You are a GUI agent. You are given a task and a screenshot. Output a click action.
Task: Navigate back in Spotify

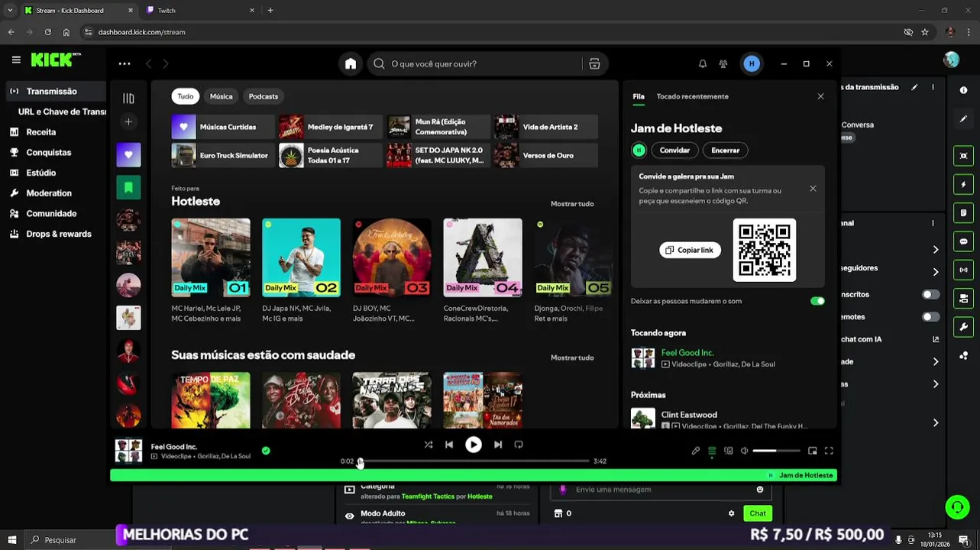point(149,64)
